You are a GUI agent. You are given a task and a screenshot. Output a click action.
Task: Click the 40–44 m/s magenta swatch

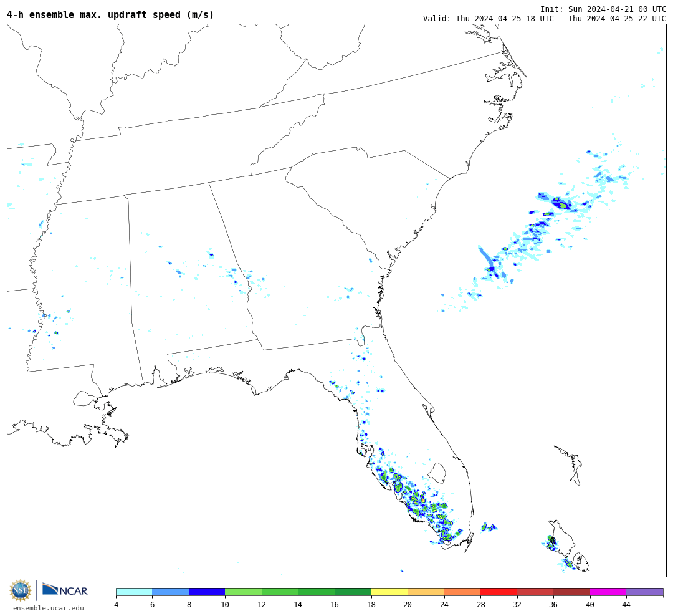(x=608, y=592)
